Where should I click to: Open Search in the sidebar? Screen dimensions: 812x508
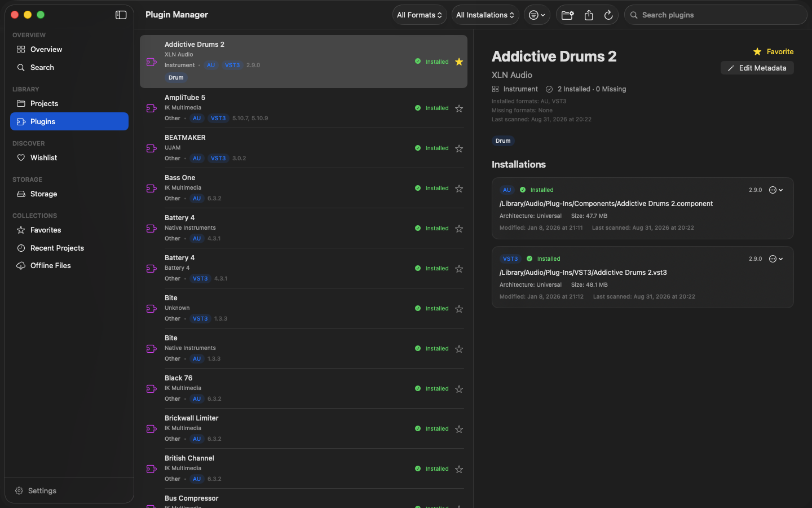click(x=69, y=68)
